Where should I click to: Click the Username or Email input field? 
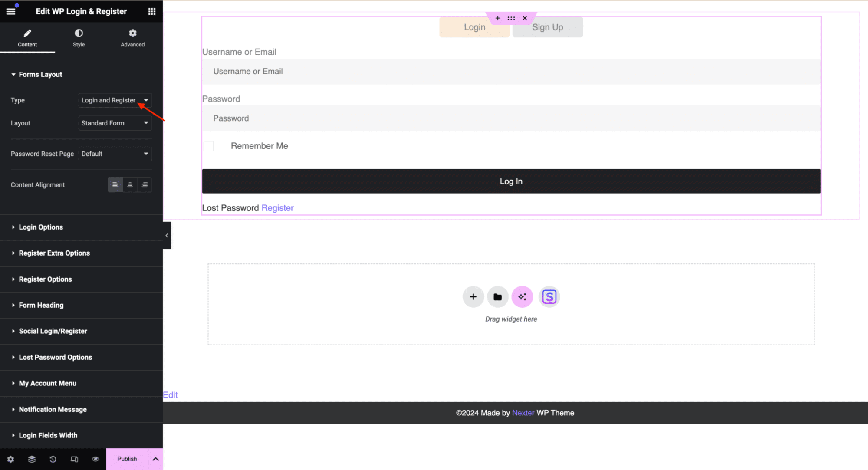click(511, 71)
